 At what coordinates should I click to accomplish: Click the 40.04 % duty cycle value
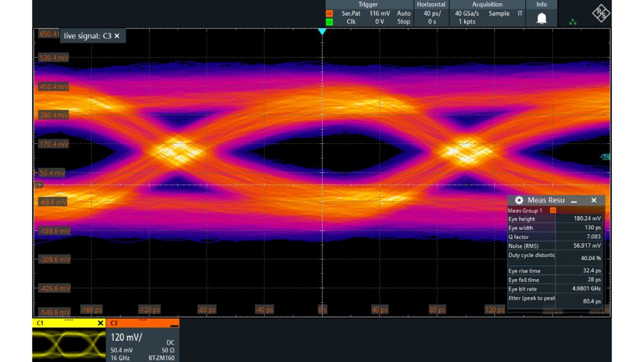pyautogui.click(x=591, y=258)
